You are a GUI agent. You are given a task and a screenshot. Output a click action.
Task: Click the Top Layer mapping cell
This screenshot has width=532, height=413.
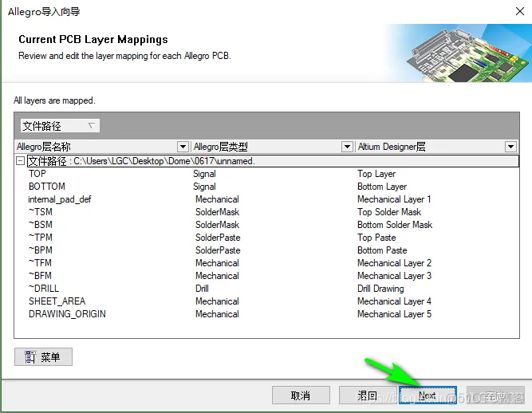[376, 174]
